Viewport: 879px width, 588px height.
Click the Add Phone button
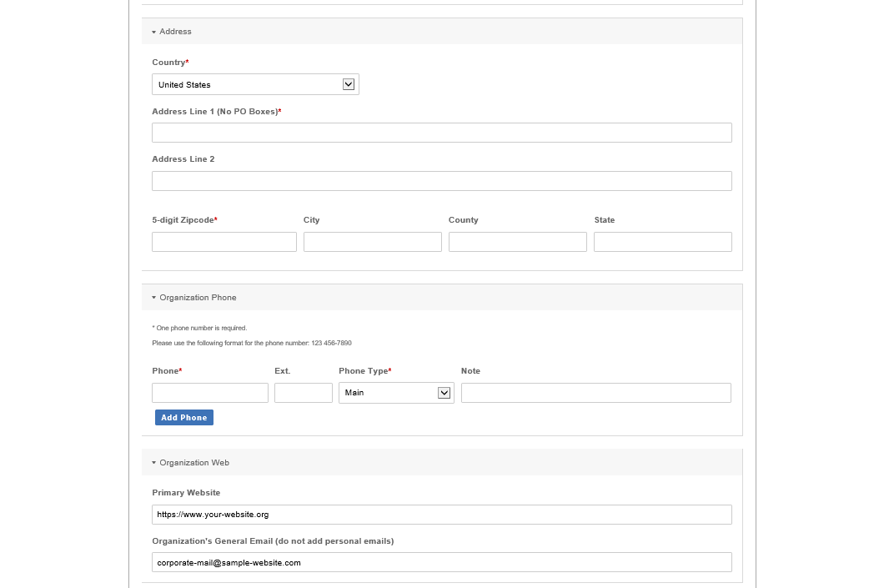[x=184, y=418]
